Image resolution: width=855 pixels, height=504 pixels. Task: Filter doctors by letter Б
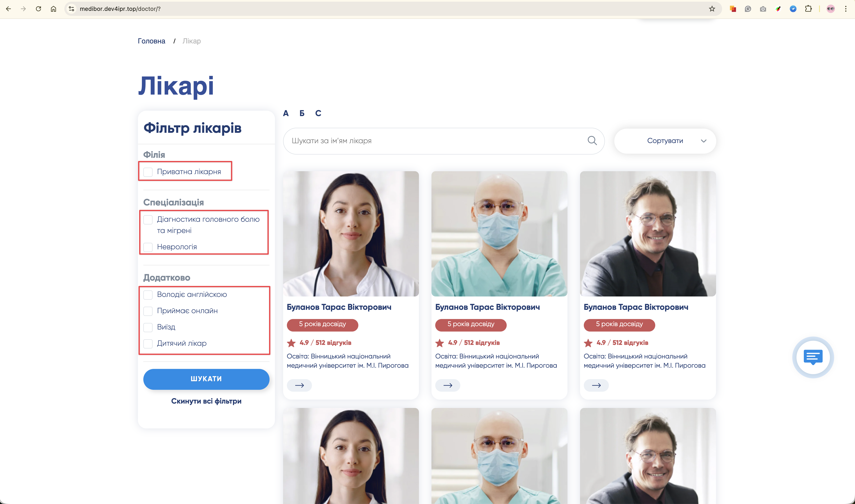302,113
